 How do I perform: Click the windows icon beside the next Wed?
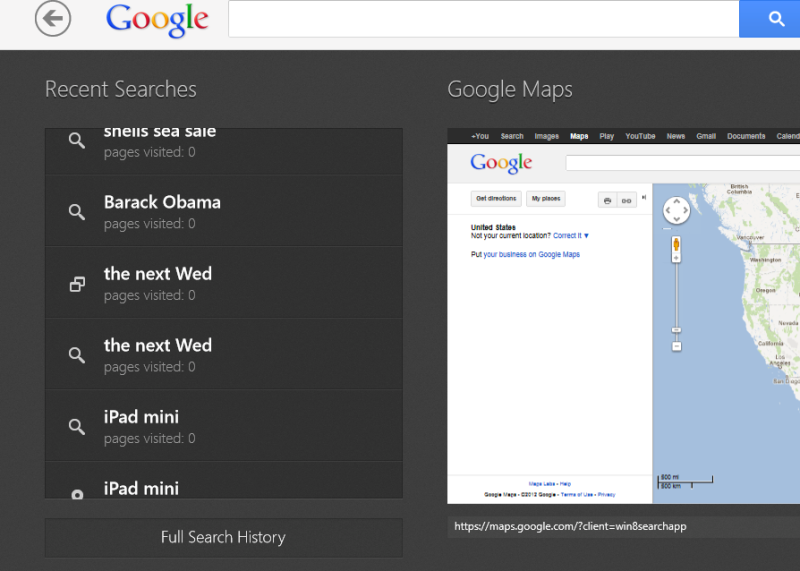77,284
